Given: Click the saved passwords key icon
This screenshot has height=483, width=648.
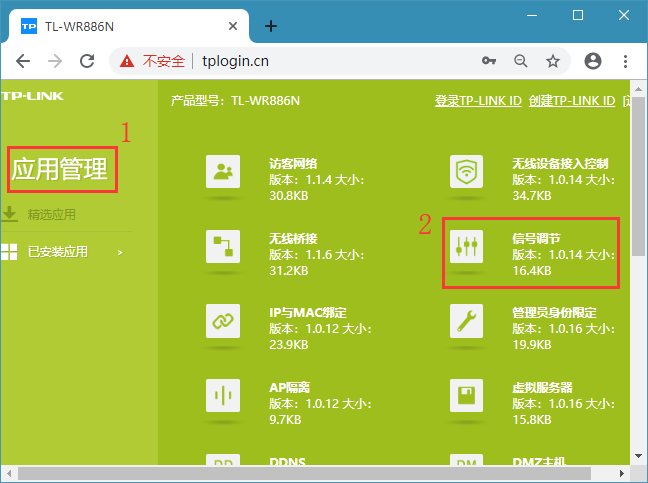Looking at the screenshot, I should 489,61.
